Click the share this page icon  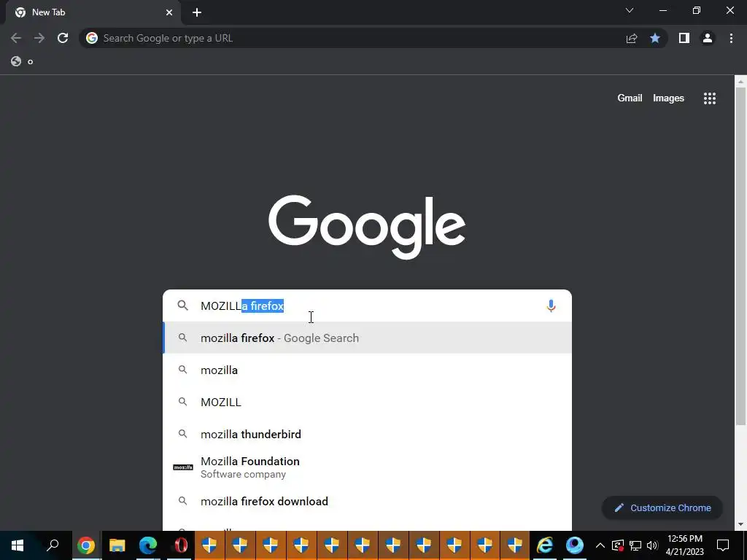click(x=632, y=38)
